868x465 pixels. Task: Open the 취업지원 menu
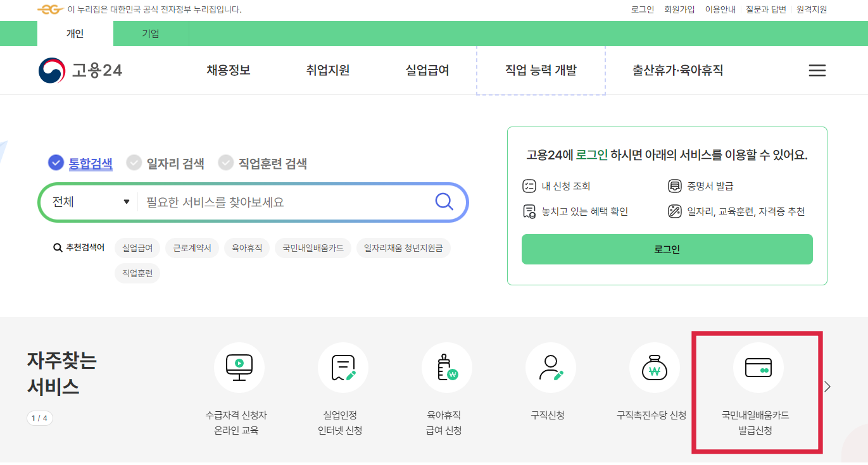pyautogui.click(x=328, y=70)
